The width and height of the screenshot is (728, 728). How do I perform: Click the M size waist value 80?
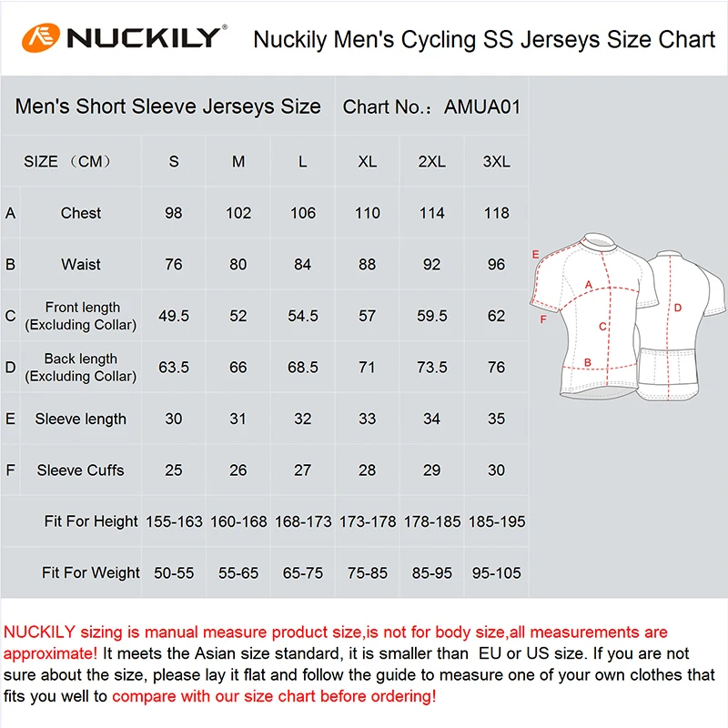pyautogui.click(x=238, y=265)
